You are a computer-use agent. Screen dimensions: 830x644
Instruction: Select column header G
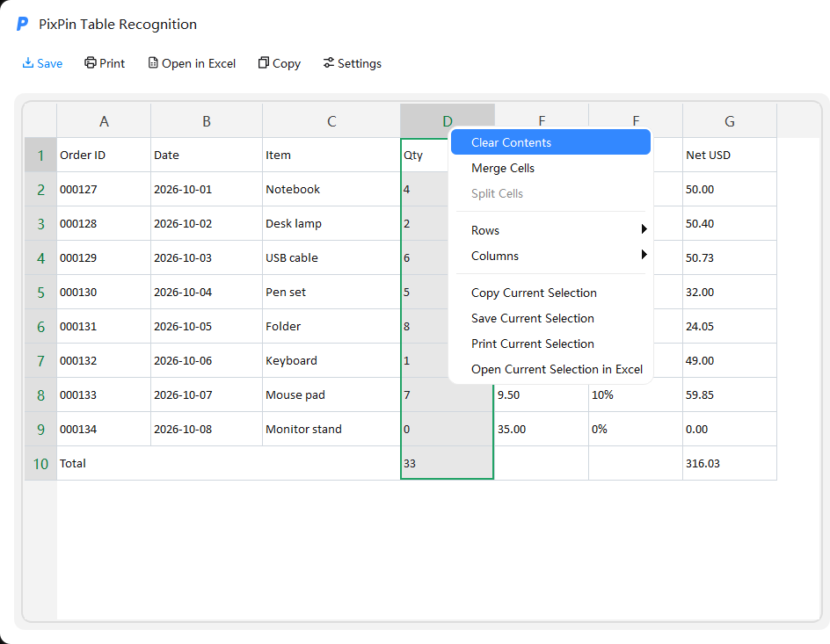[x=730, y=121]
